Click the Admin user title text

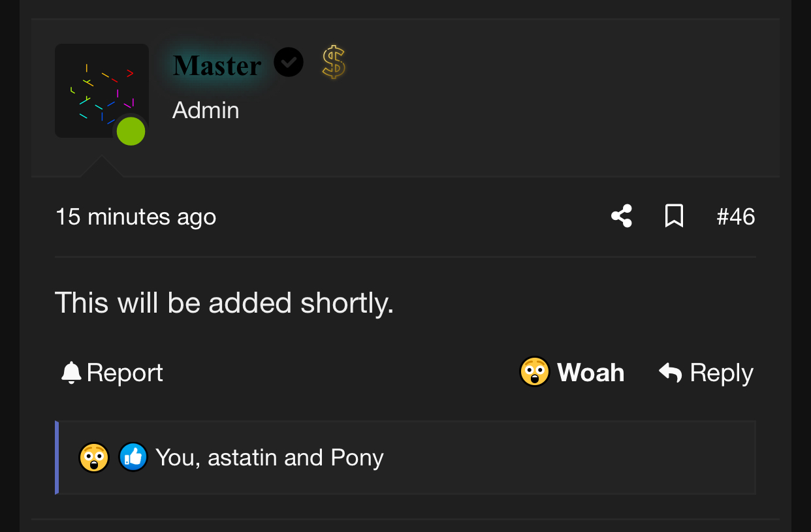[x=206, y=110]
